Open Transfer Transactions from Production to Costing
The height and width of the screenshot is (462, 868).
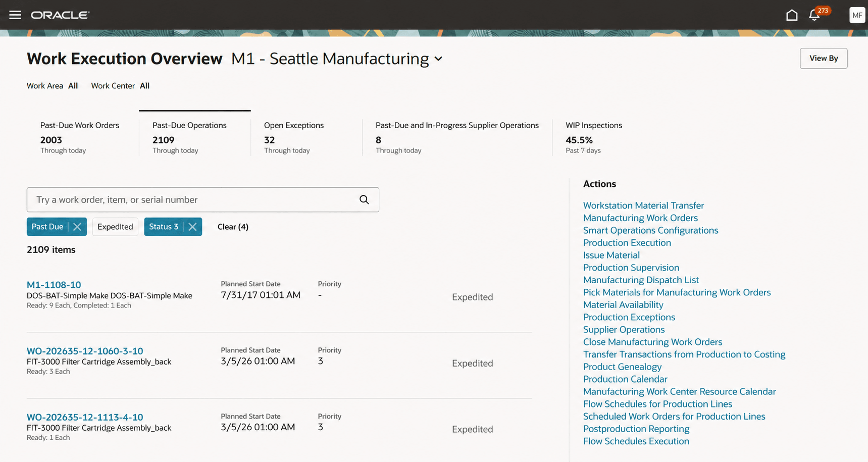pyautogui.click(x=684, y=354)
